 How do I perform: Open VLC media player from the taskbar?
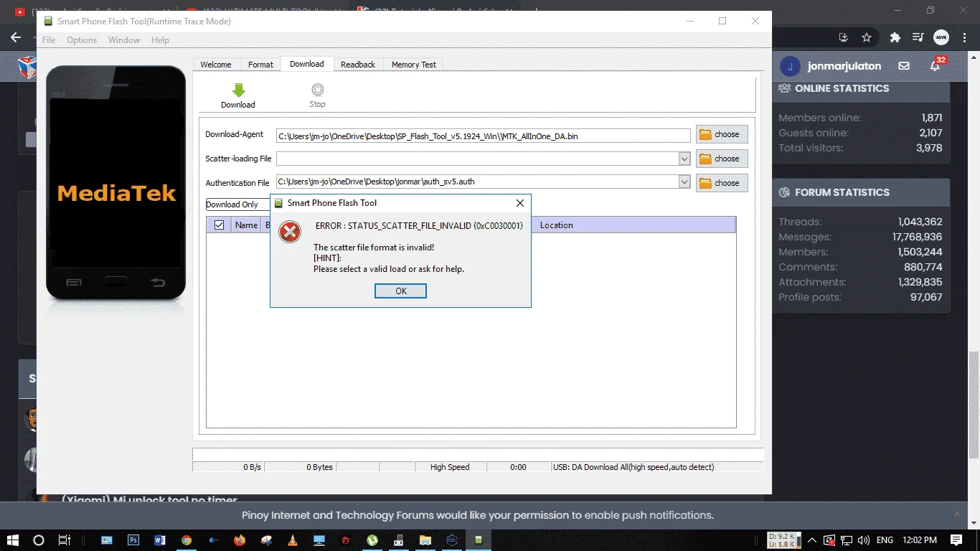[293, 540]
